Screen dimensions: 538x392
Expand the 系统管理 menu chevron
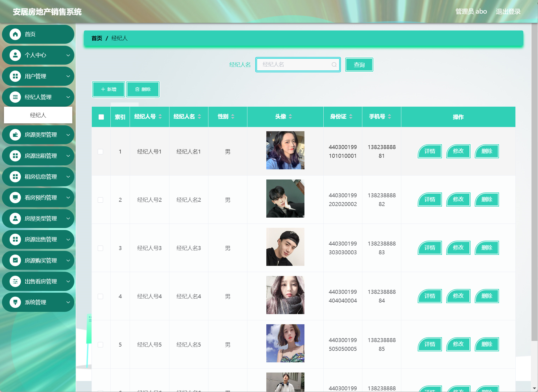tap(68, 302)
